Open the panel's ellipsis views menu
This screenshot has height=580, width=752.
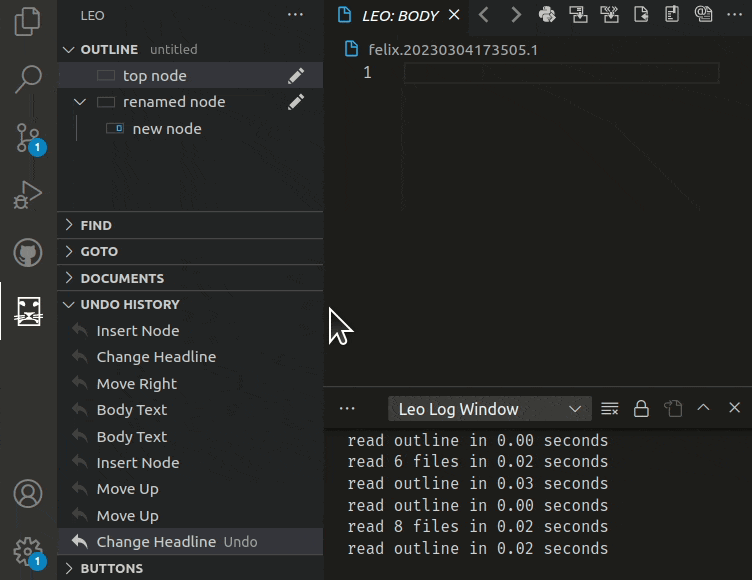tap(347, 409)
